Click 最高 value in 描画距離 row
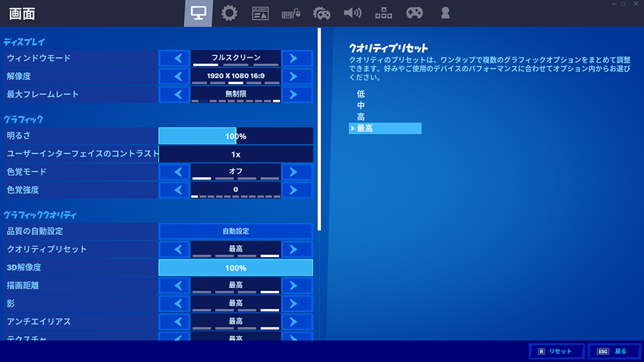Image resolution: width=644 pixels, height=362 pixels. click(x=236, y=285)
